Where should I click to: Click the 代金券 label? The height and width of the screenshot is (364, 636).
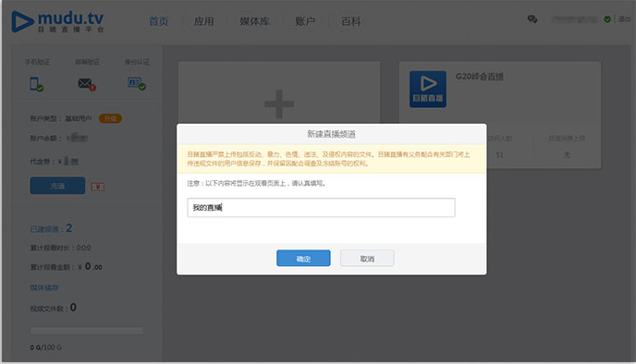pyautogui.click(x=43, y=162)
